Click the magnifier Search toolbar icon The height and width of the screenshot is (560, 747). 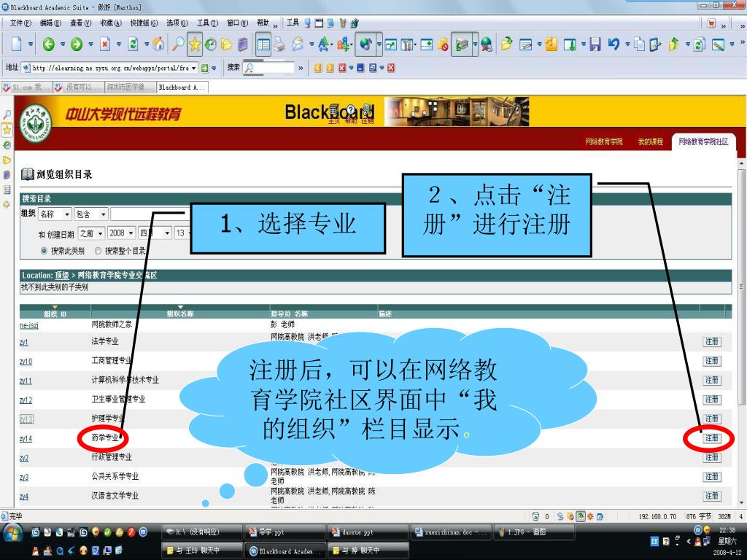[177, 44]
